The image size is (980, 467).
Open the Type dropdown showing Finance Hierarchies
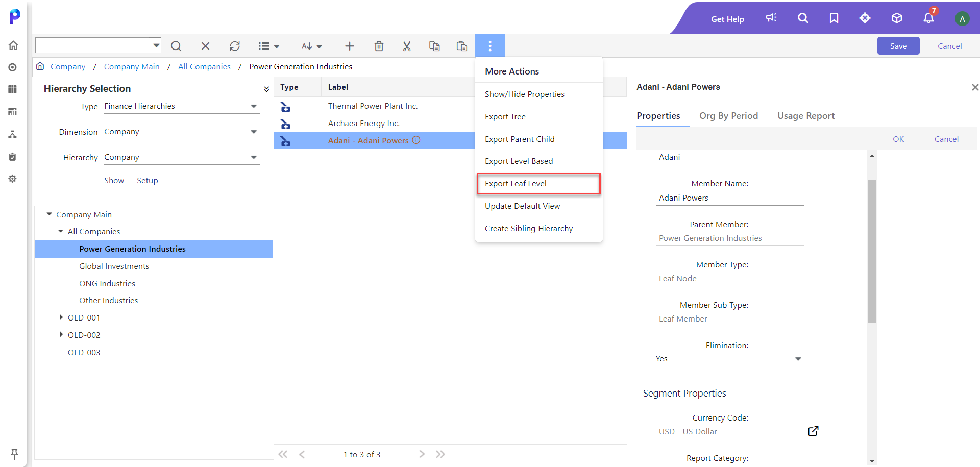click(182, 106)
